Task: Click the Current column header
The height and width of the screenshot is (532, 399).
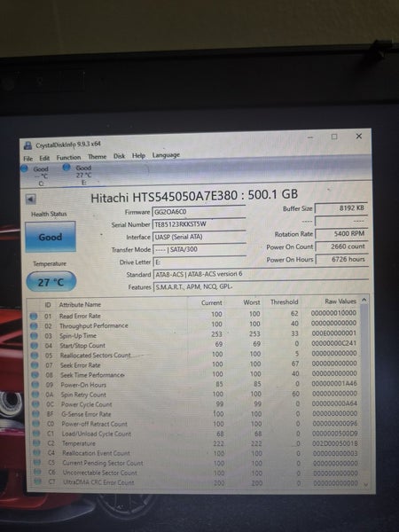Action: coord(212,302)
